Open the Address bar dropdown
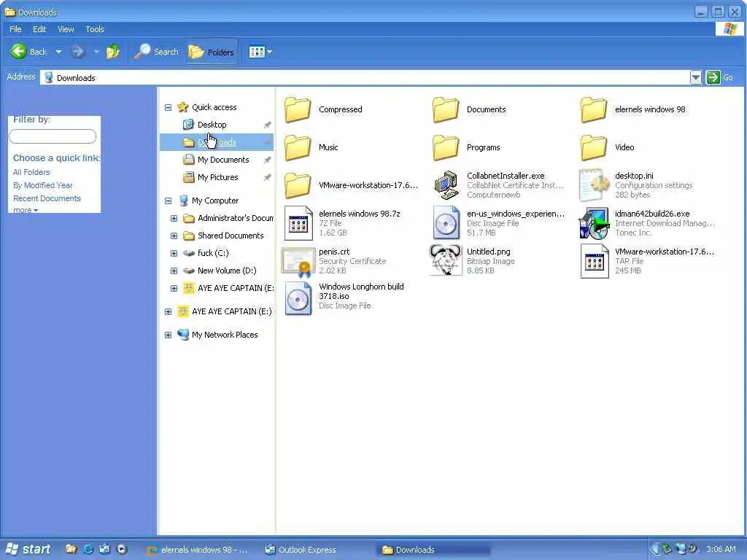Screen dimensions: 747x560 (696, 77)
